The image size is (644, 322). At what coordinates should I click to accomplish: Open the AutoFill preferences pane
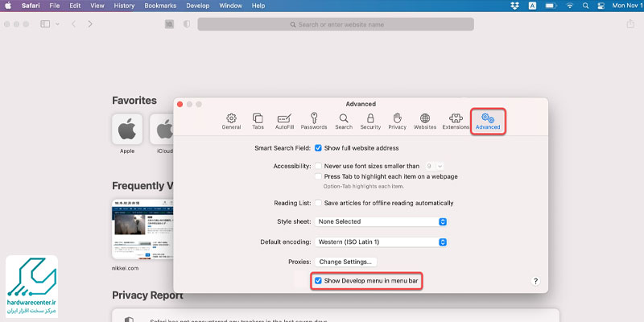(x=284, y=122)
